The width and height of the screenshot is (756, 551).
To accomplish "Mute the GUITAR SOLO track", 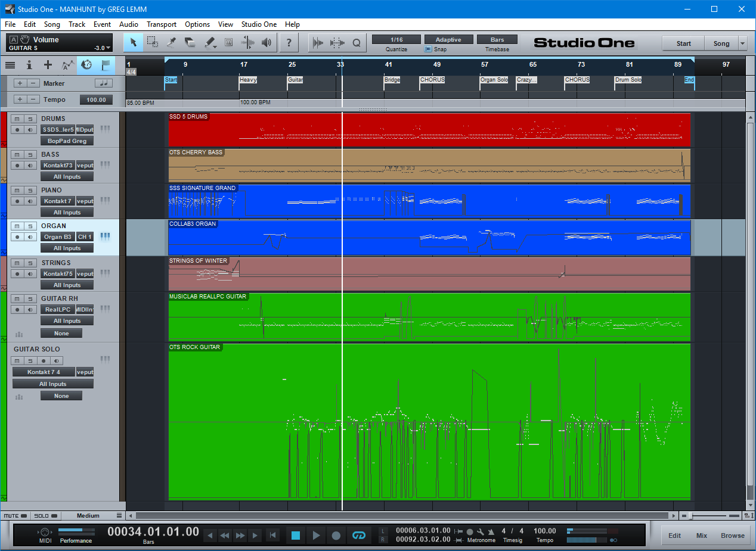I will pos(17,360).
